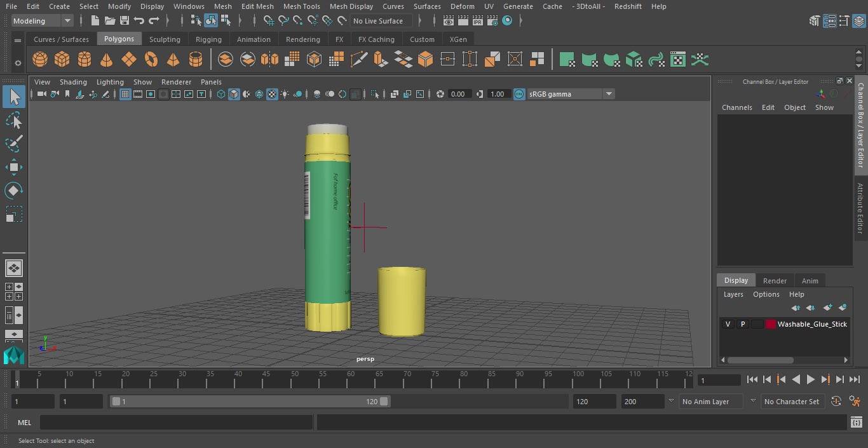Open the Mesh Tools menu

click(x=301, y=6)
